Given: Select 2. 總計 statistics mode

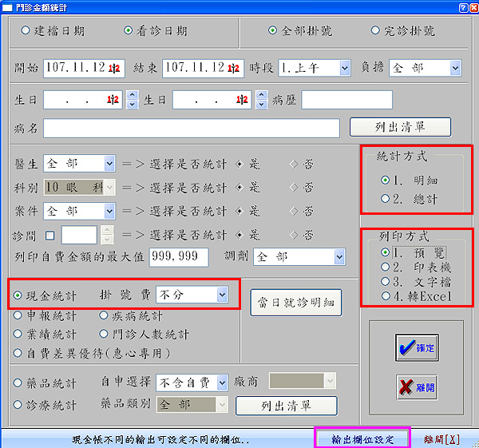Looking at the screenshot, I should coord(386,197).
